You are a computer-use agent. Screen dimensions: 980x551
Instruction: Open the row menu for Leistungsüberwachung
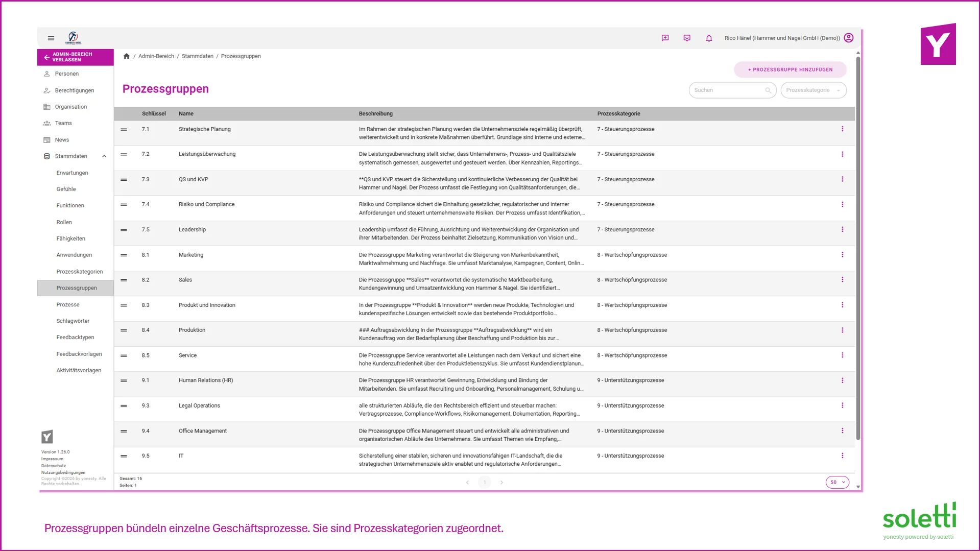coord(843,154)
